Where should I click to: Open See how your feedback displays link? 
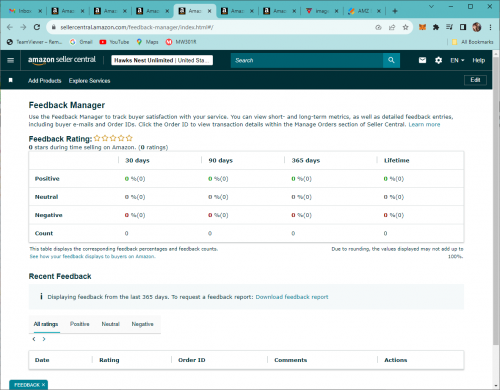tap(92, 256)
